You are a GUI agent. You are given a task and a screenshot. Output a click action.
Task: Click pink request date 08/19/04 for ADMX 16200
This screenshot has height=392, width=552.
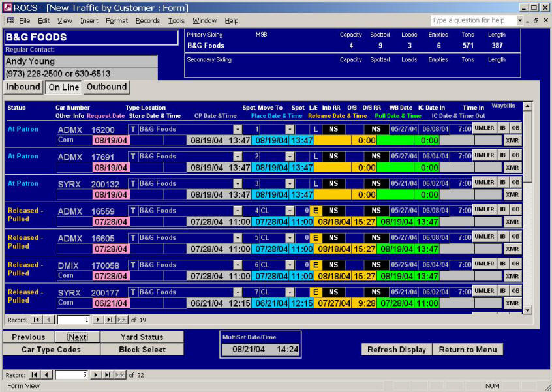[x=111, y=140]
